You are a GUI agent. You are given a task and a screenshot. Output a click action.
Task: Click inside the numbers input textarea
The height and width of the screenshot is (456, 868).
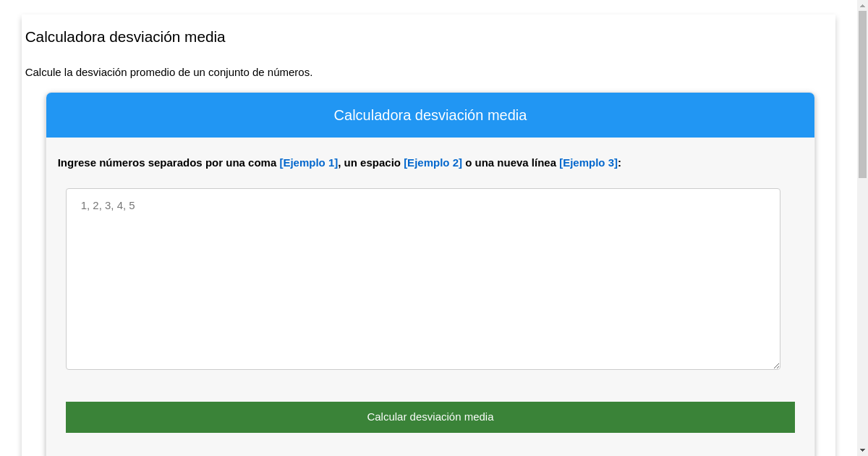pos(423,279)
